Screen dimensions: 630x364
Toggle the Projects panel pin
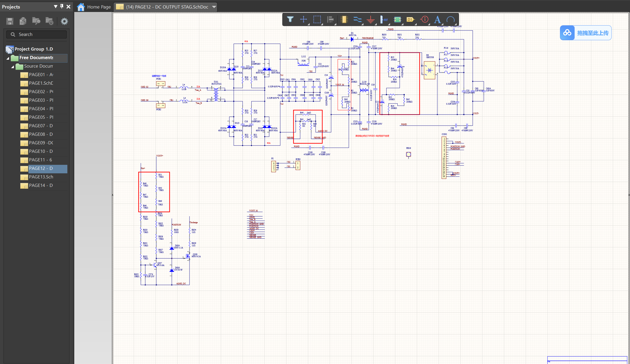point(62,6)
